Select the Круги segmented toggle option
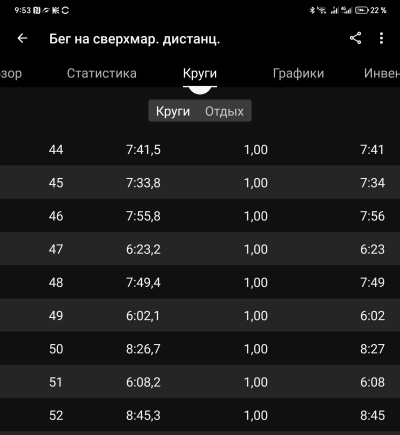Screen dimensions: 400x435 point(173,111)
